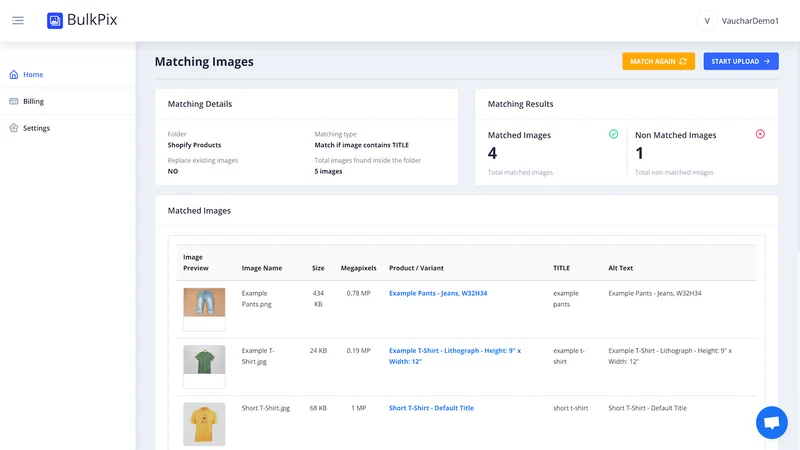
Task: Click the Home icon in sidebar
Action: pos(14,74)
